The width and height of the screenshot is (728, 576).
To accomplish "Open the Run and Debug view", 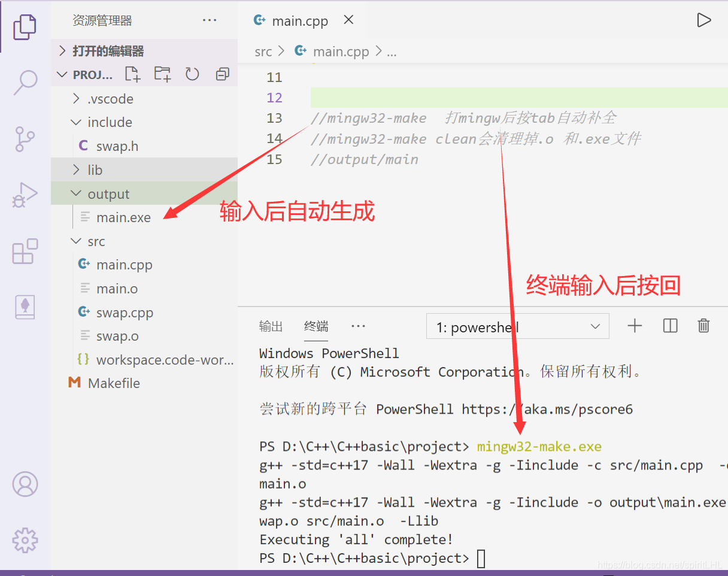I will click(x=25, y=195).
